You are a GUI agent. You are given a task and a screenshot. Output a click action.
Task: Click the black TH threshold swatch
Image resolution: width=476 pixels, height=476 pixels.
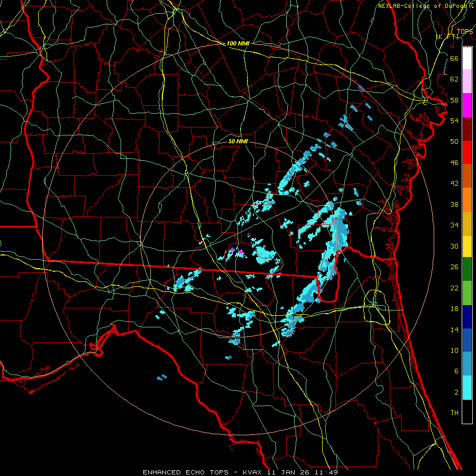pos(467,411)
